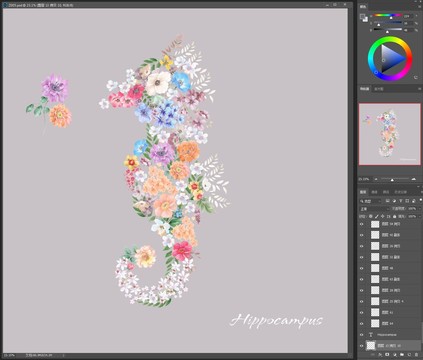This screenshot has height=360, width=423.
Task: Click the delete layer trash icon
Action: [x=416, y=354]
